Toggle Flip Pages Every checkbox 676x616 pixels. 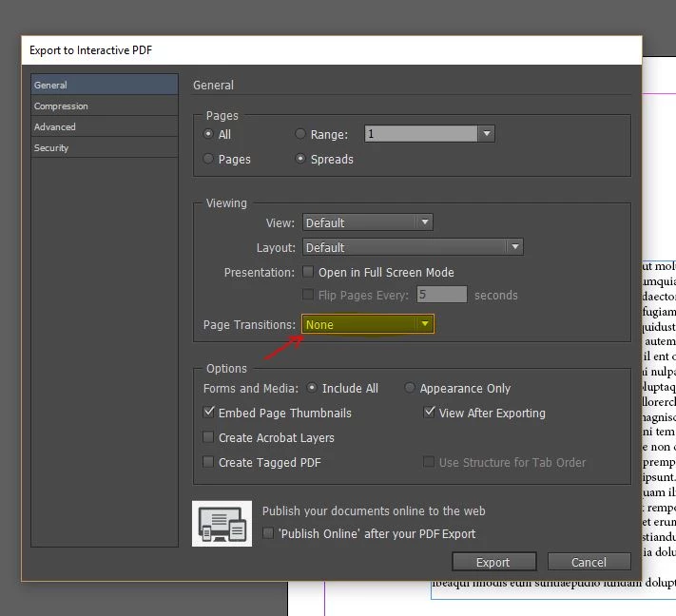(x=308, y=295)
